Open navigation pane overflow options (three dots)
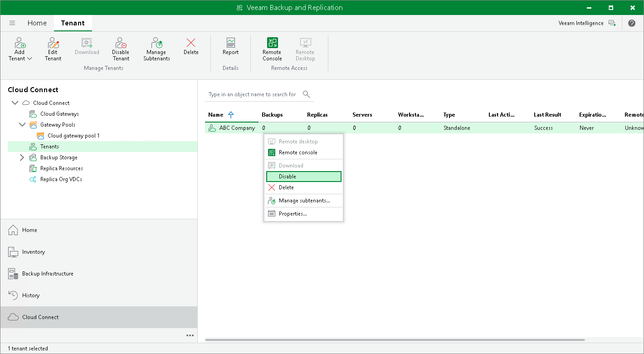Viewport: 644px width, 354px height. pos(190,335)
